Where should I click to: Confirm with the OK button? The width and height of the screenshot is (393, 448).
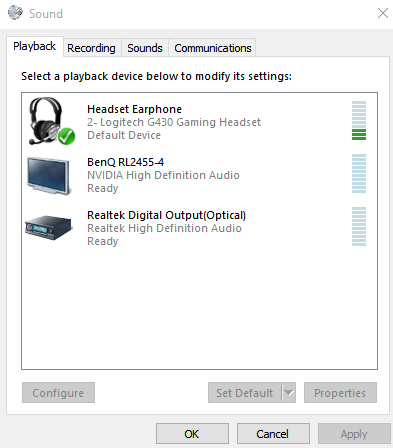(x=192, y=434)
